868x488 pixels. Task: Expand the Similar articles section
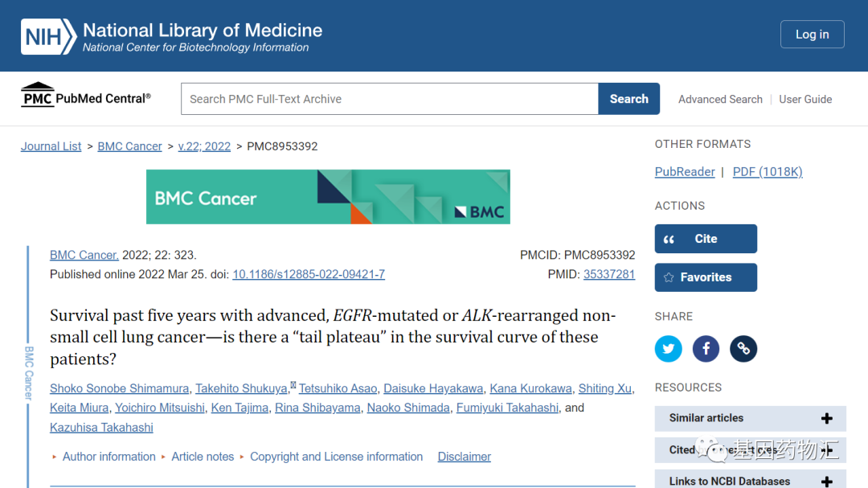(x=750, y=418)
